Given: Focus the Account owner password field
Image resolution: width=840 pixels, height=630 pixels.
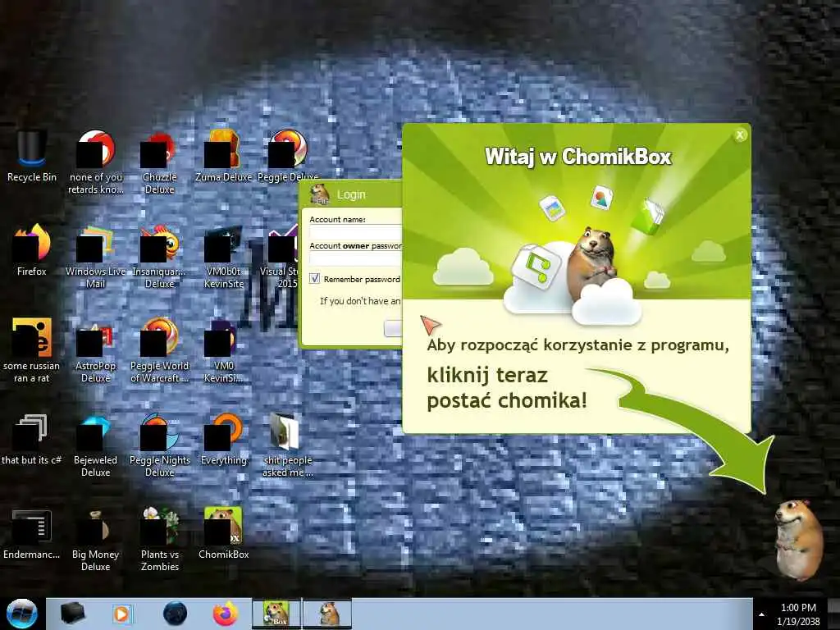Looking at the screenshot, I should [x=356, y=258].
